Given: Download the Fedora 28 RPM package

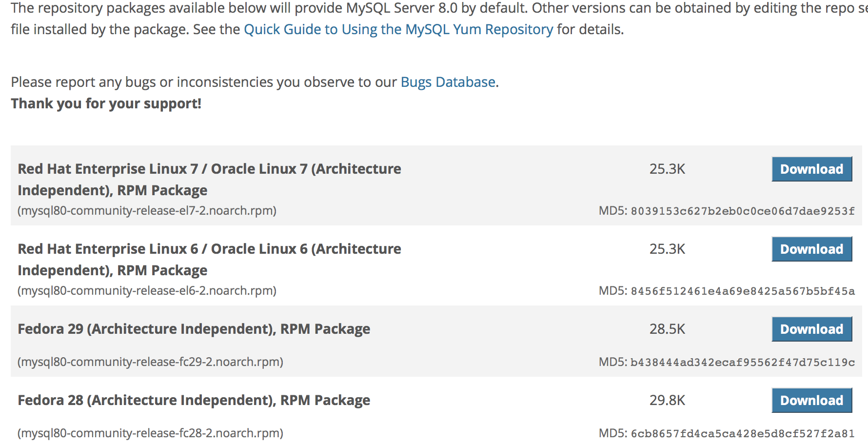Looking at the screenshot, I should pos(811,401).
